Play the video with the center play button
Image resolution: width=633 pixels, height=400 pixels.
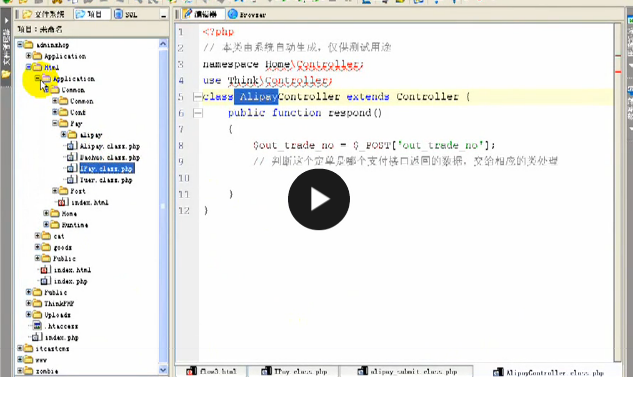(x=319, y=199)
